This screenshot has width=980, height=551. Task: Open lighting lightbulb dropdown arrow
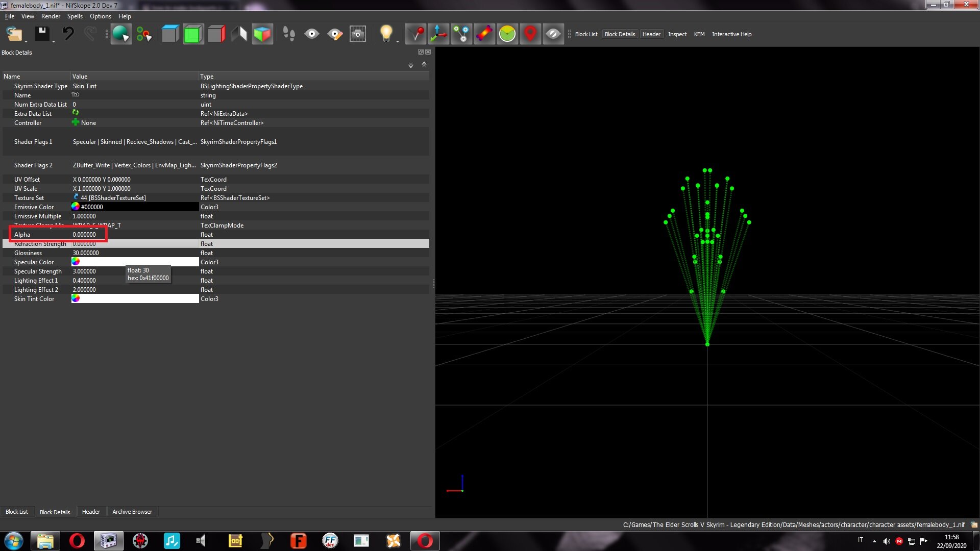pyautogui.click(x=397, y=41)
